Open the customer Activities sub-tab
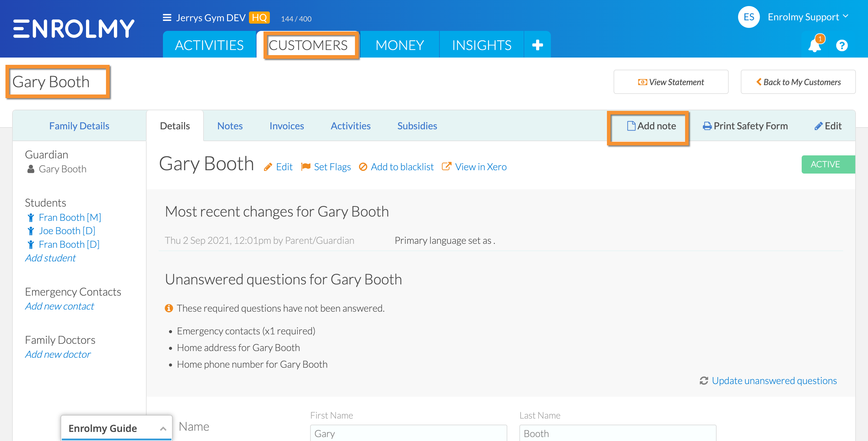868x441 pixels. pyautogui.click(x=350, y=126)
